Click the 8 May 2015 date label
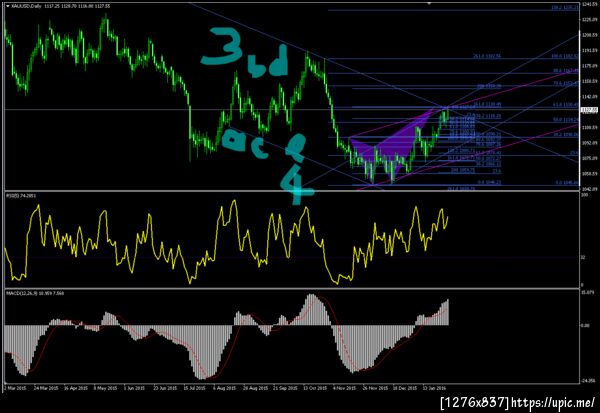The height and width of the screenshot is (413, 600). tap(106, 388)
